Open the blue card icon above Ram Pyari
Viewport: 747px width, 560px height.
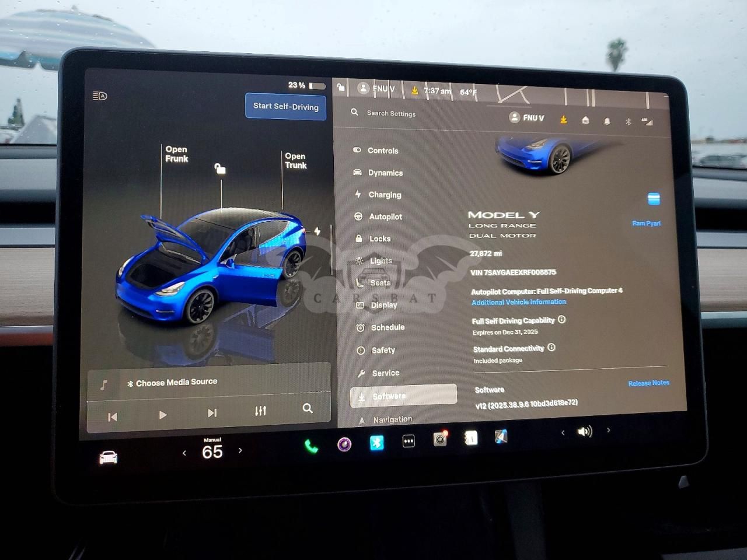[654, 199]
